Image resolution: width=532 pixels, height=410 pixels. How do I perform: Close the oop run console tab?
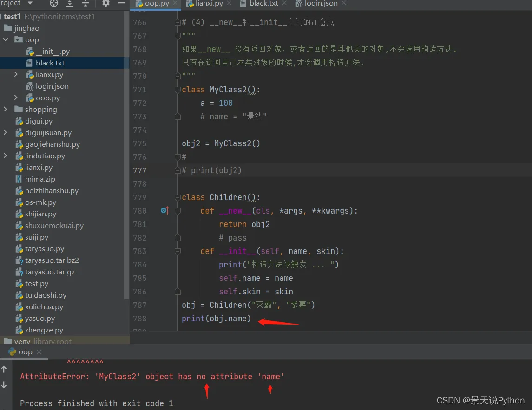39,352
